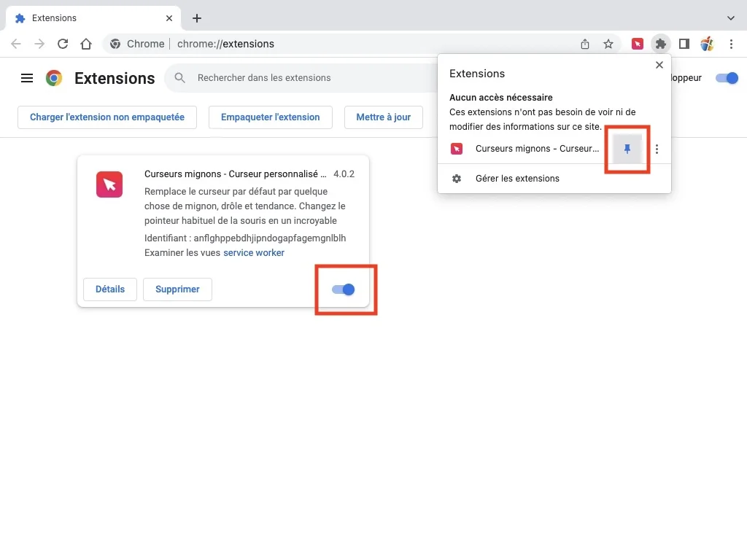The height and width of the screenshot is (560, 747).
Task: Click the browser profile avatar
Action: [707, 44]
